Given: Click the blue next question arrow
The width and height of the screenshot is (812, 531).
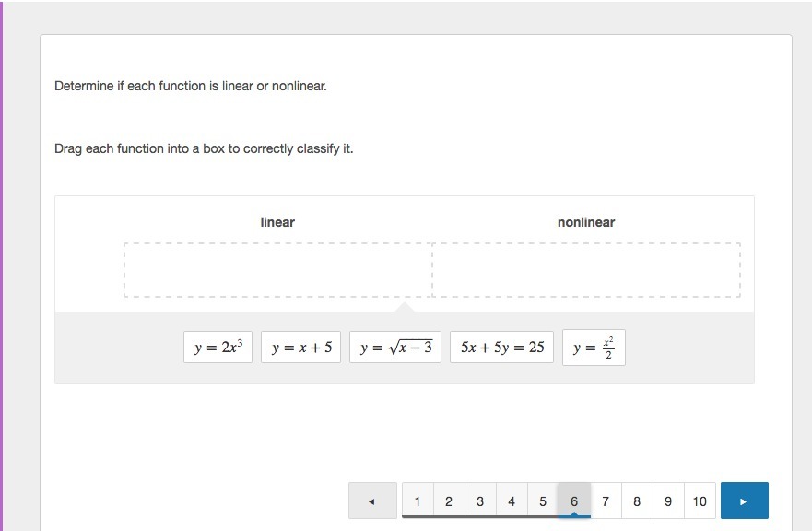Looking at the screenshot, I should click(x=744, y=501).
